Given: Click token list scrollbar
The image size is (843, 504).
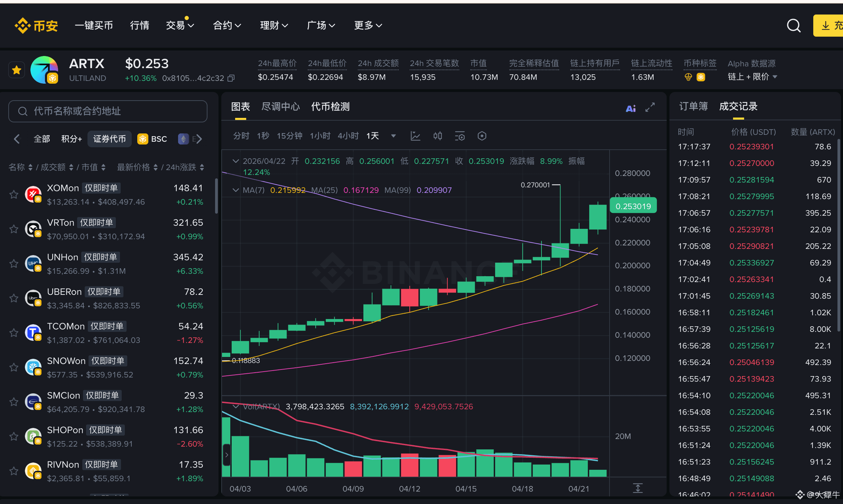Looking at the screenshot, I should [216, 196].
